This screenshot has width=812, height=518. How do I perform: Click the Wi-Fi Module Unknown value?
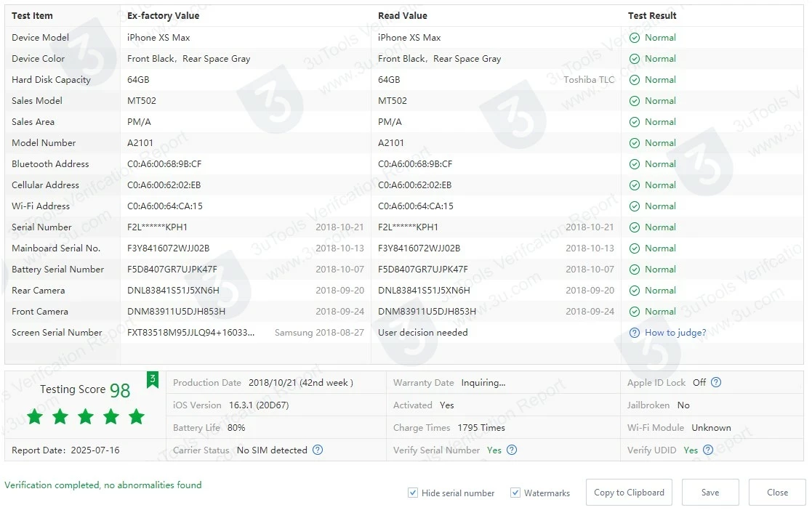click(711, 427)
